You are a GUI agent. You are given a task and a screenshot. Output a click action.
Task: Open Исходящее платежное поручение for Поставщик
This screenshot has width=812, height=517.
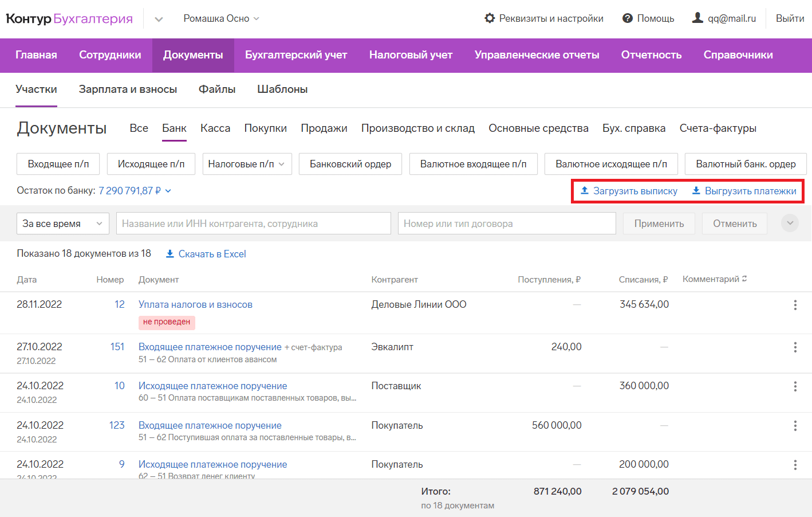pos(213,386)
